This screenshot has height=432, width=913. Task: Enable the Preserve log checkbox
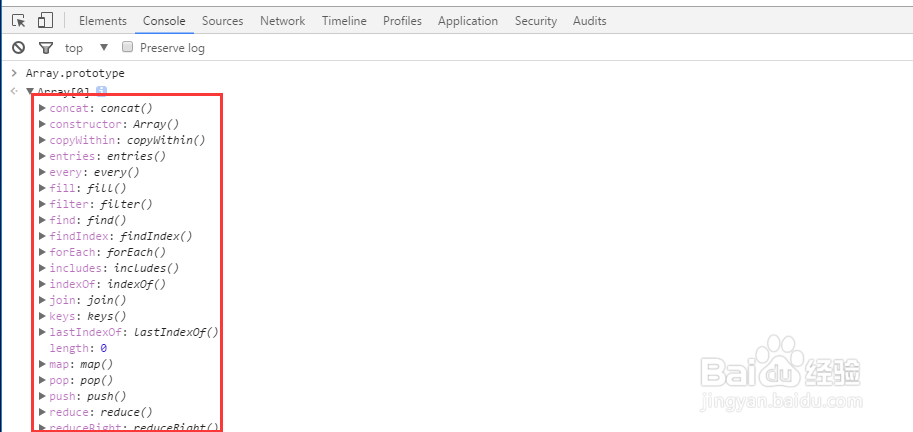(128, 47)
